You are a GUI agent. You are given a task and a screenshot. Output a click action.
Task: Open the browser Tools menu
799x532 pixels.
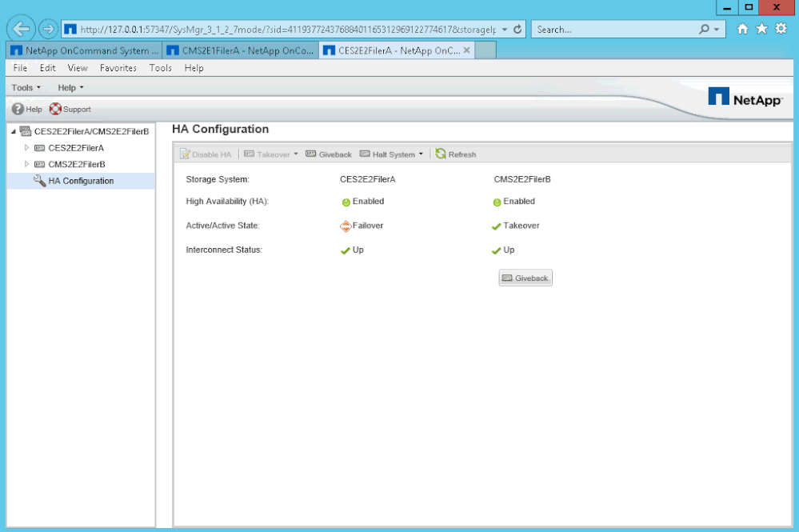click(160, 68)
